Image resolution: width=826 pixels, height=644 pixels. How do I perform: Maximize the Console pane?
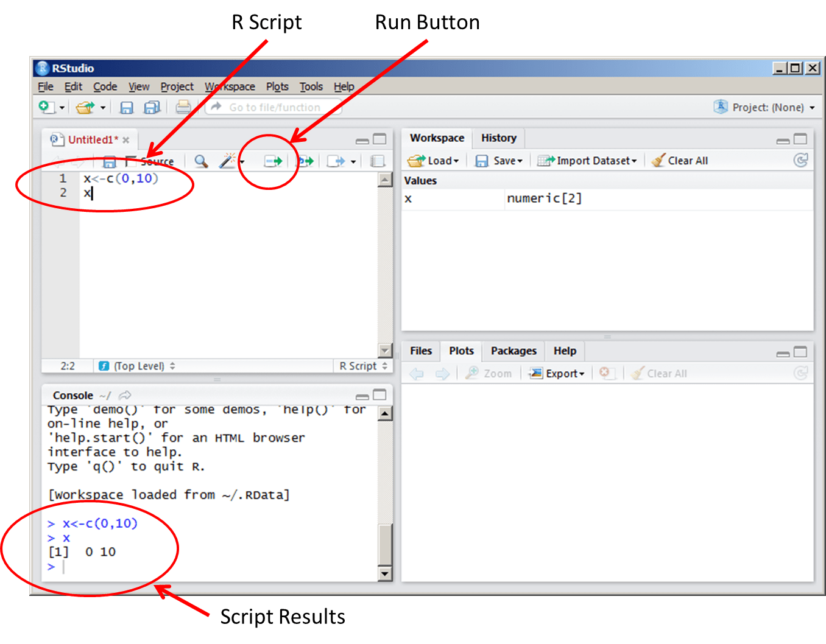(x=379, y=395)
